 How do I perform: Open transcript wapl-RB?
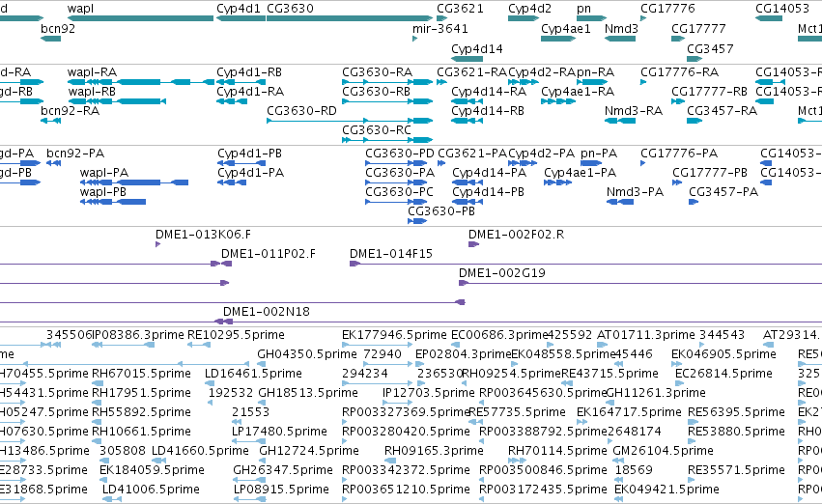(92, 91)
